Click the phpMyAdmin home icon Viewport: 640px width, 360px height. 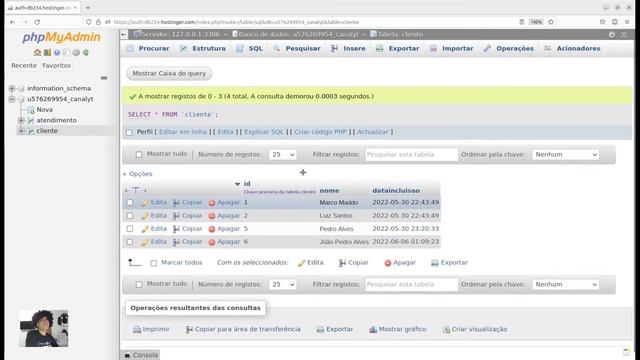point(38,52)
